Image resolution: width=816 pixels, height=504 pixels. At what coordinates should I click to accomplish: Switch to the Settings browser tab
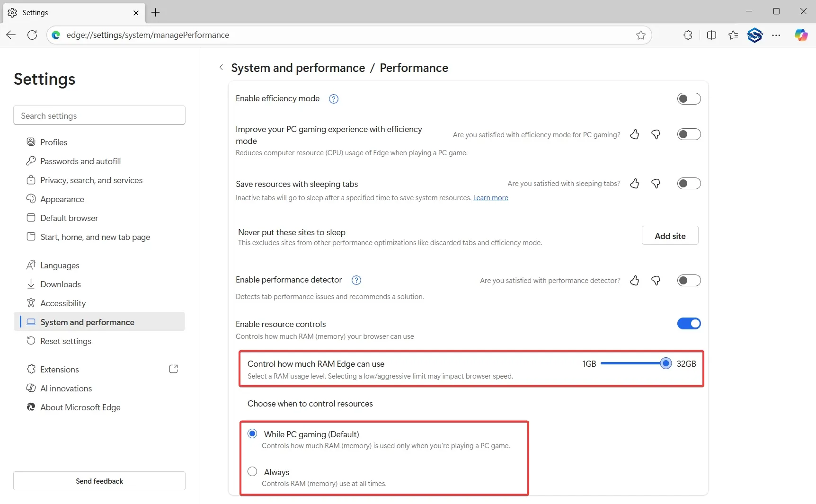point(66,13)
